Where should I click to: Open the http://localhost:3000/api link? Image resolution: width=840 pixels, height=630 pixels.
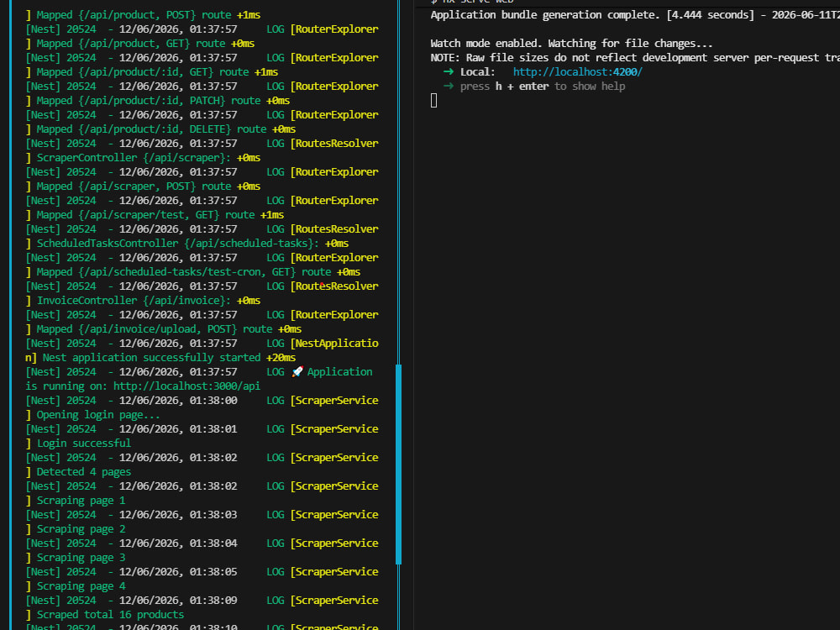(x=186, y=386)
